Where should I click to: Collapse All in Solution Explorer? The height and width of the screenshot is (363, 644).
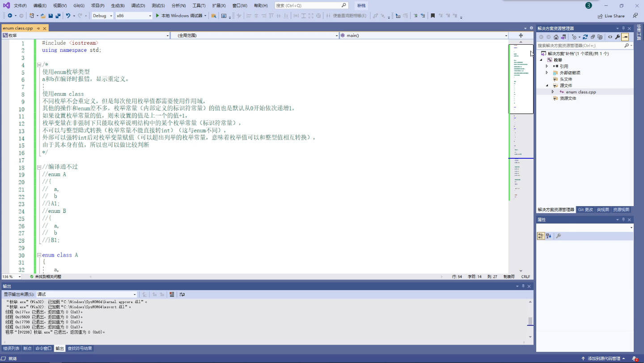(593, 37)
